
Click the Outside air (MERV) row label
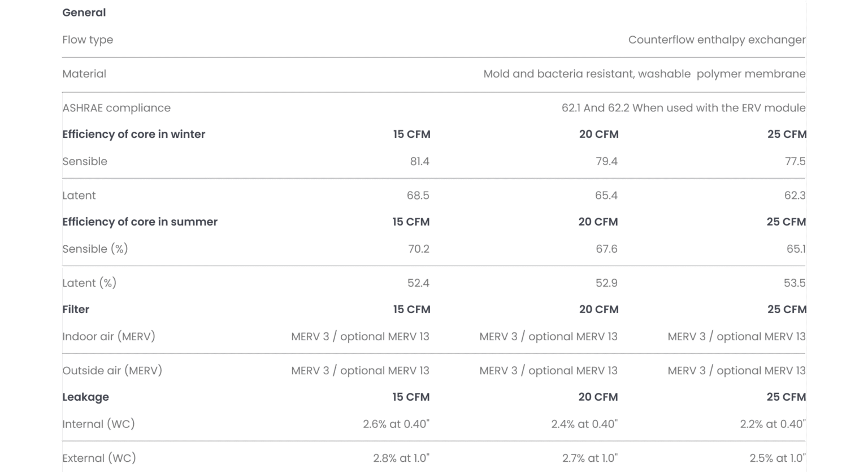pyautogui.click(x=112, y=370)
